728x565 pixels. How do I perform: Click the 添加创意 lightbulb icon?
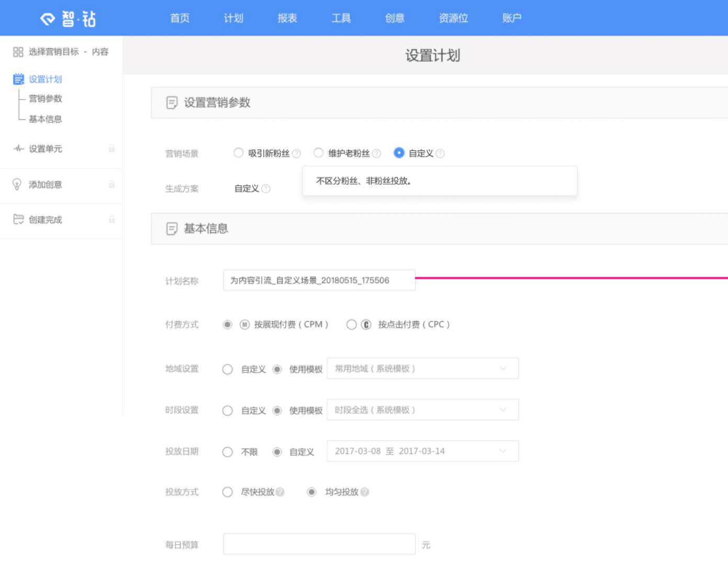(17, 185)
